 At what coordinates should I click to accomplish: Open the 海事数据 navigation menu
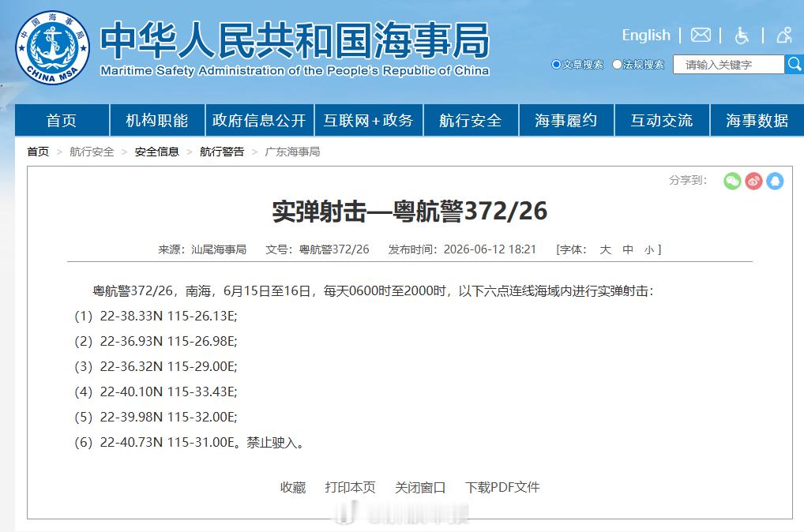tap(757, 120)
